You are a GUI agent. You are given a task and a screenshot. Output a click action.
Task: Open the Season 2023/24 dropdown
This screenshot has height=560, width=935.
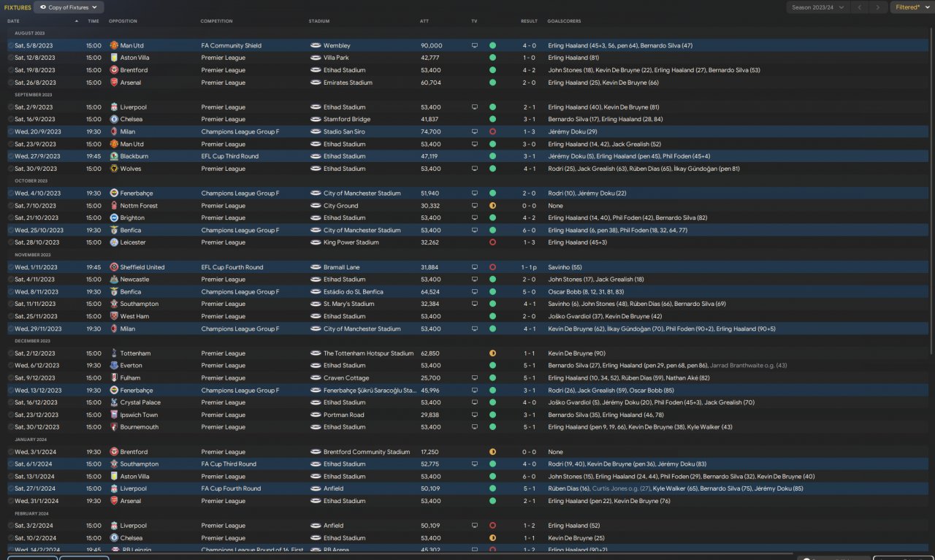pos(819,7)
